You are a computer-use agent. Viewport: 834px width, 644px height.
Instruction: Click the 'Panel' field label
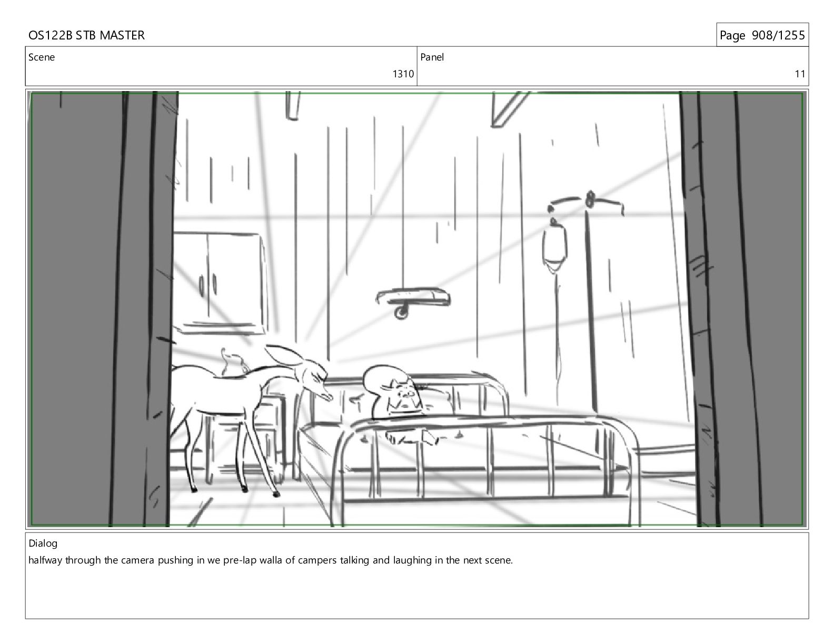432,57
